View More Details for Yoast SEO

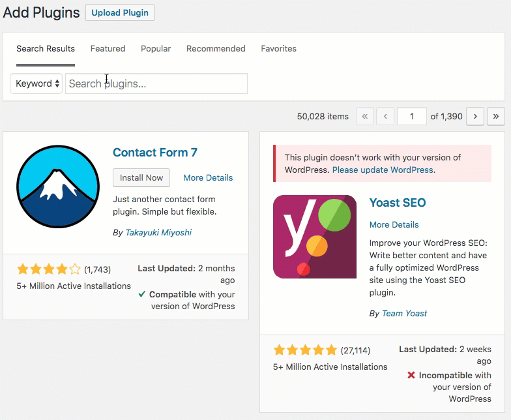tap(394, 224)
